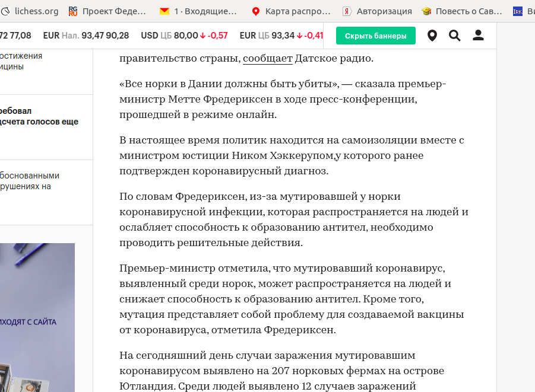Click the graduation cap favicon
This screenshot has height=392, width=535.
tap(426, 11)
